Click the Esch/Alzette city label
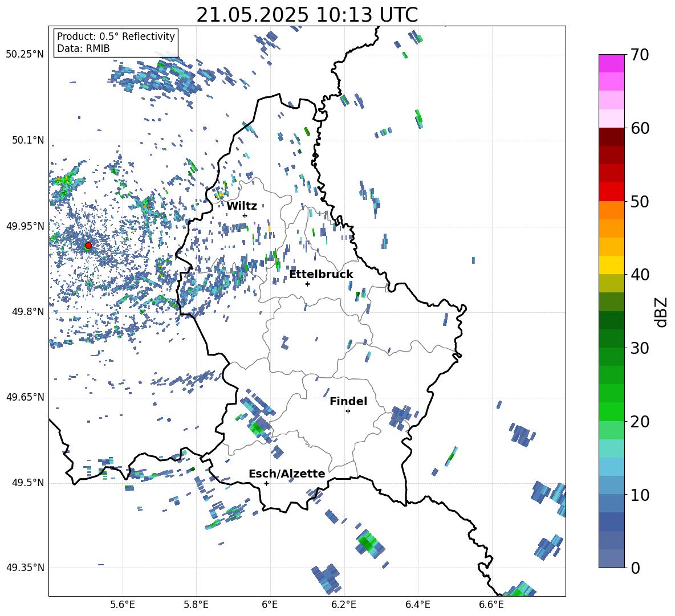The image size is (675, 616). pos(287,474)
